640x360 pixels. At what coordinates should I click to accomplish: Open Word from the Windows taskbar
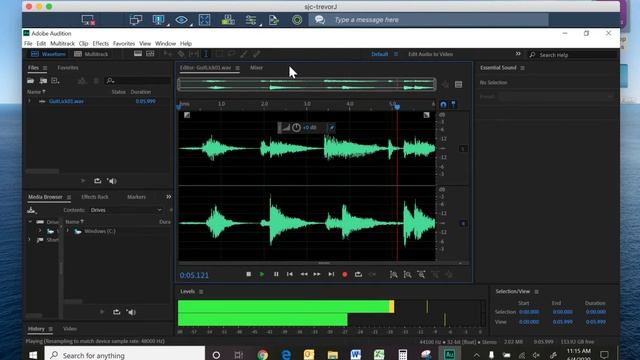[x=356, y=355]
